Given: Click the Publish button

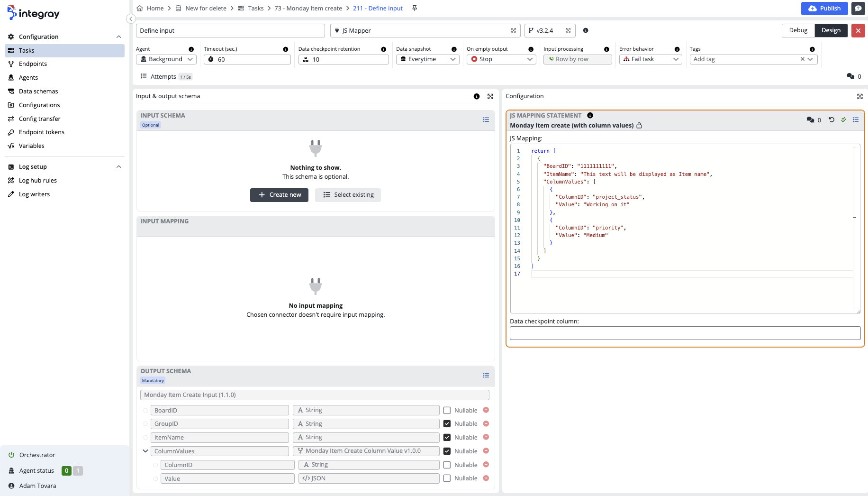Looking at the screenshot, I should pyautogui.click(x=824, y=8).
